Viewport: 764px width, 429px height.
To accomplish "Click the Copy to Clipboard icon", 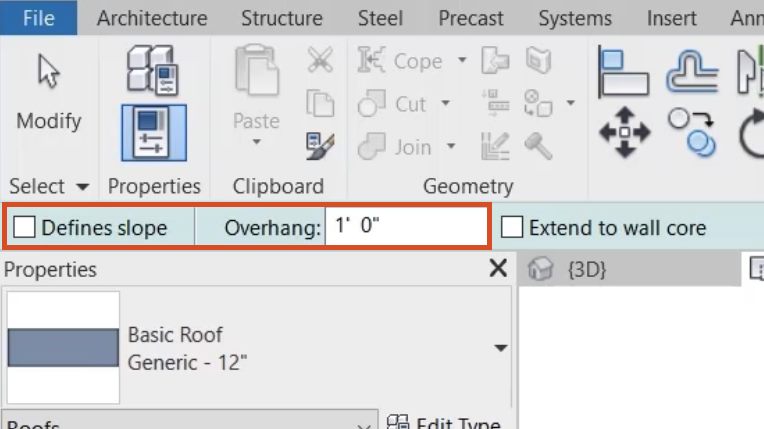I will pyautogui.click(x=320, y=103).
